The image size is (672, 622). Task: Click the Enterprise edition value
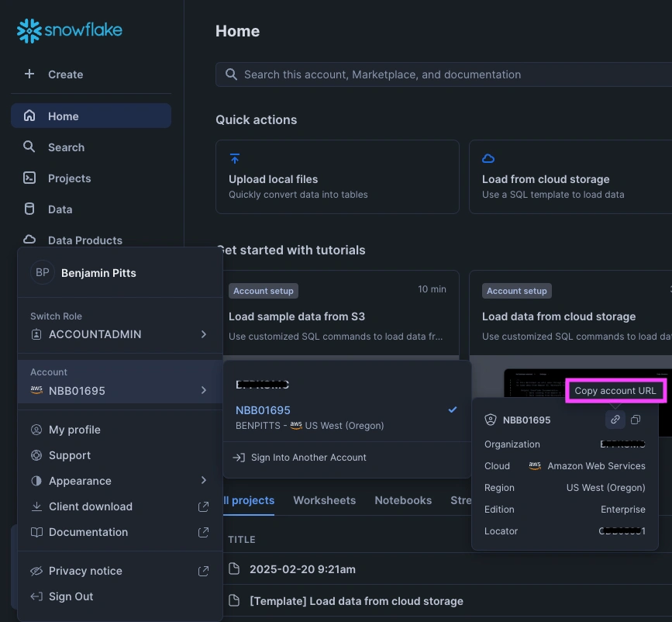tap(622, 510)
